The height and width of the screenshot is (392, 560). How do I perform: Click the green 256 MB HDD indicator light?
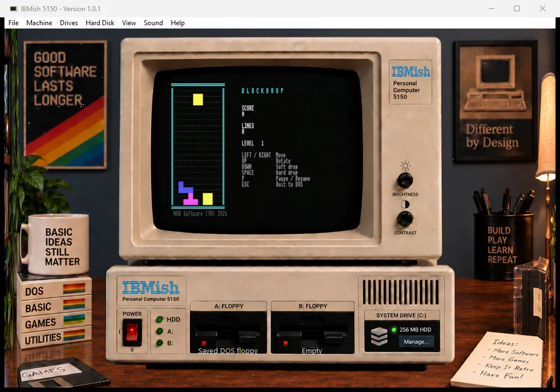394,329
